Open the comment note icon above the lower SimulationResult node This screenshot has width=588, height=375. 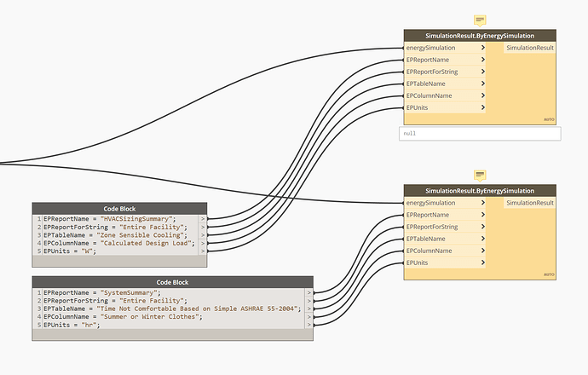click(480, 175)
